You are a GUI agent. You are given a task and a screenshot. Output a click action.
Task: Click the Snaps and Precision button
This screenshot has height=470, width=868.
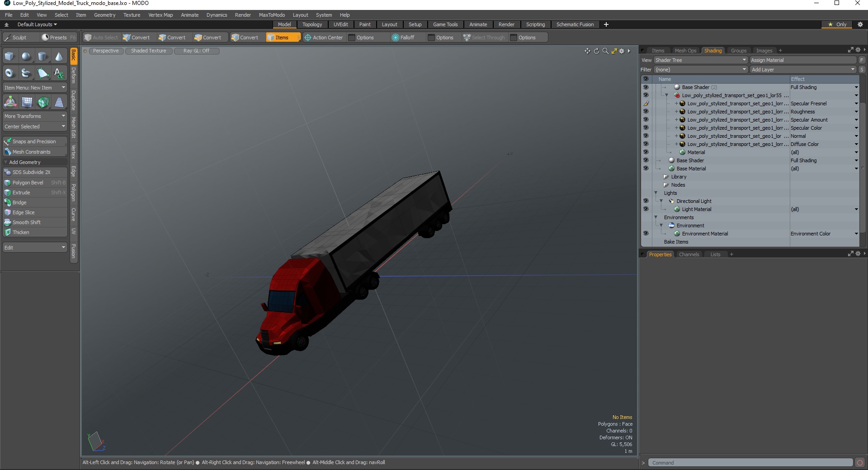click(x=35, y=141)
